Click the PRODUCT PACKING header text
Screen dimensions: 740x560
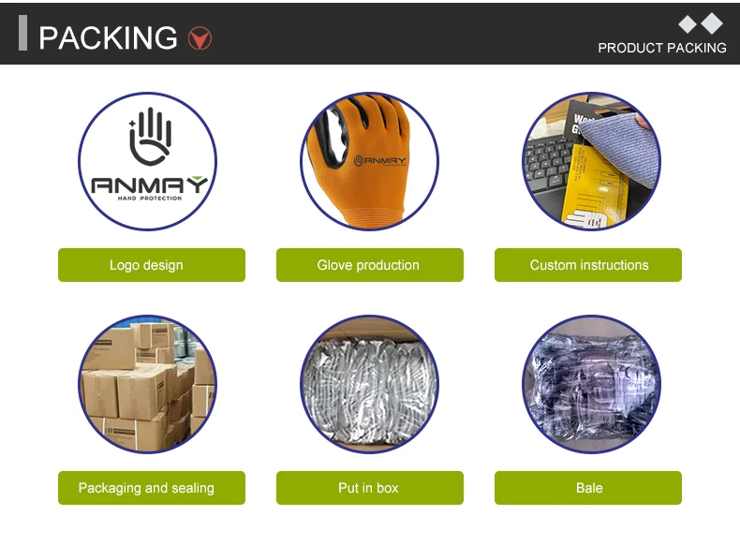tap(662, 48)
